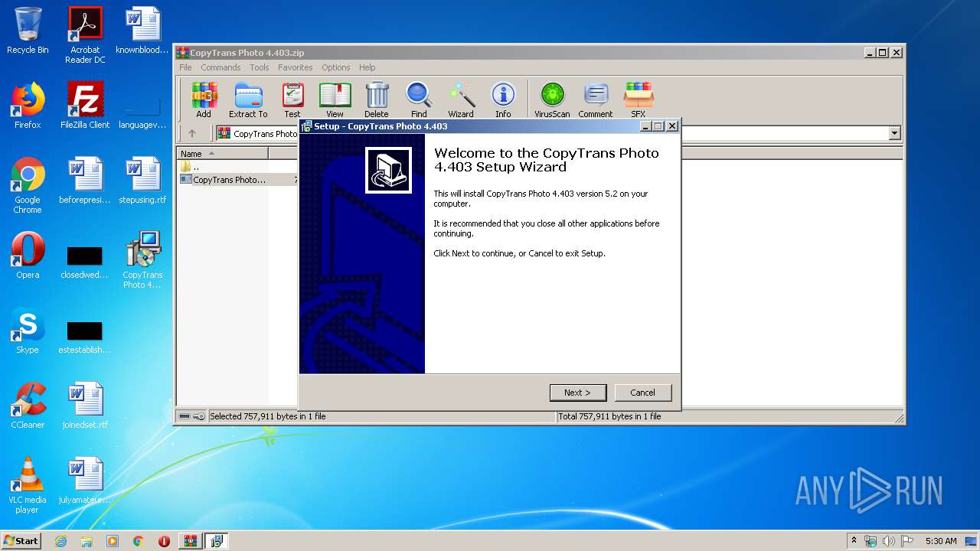Image resolution: width=980 pixels, height=551 pixels.
Task: Click volume icon in system tray
Action: (x=889, y=541)
